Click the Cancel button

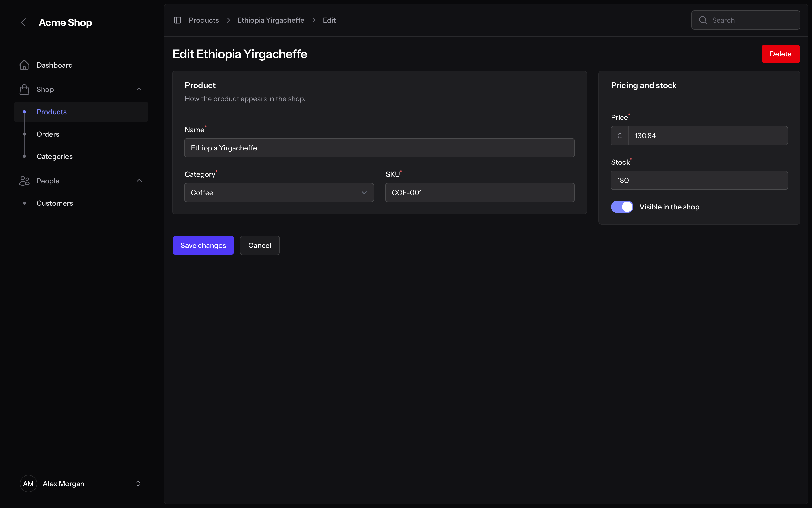(x=260, y=245)
